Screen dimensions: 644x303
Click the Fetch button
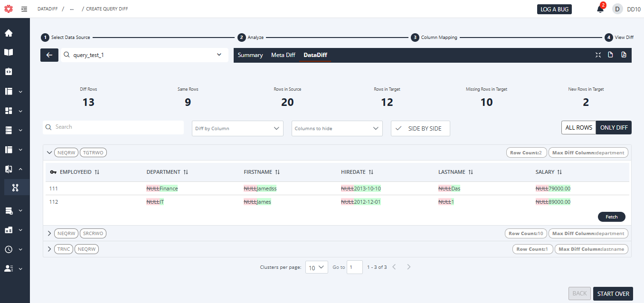[x=611, y=217]
